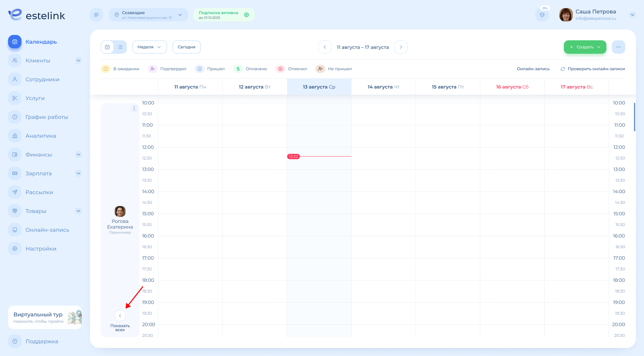
Task: Open Analytics chart icon in sidebar
Action: tap(15, 136)
